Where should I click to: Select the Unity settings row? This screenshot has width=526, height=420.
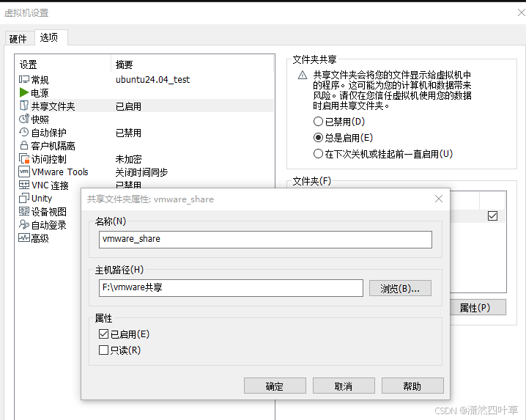pyautogui.click(x=48, y=199)
